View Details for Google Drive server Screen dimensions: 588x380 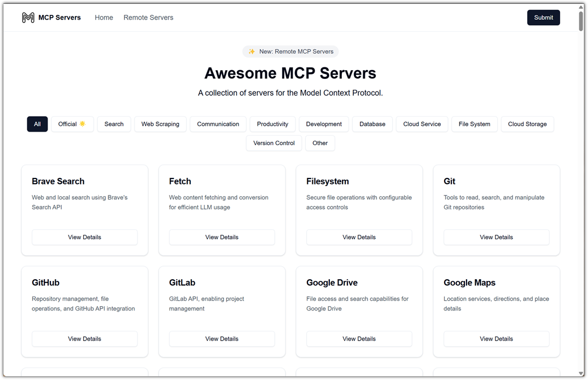[359, 339]
